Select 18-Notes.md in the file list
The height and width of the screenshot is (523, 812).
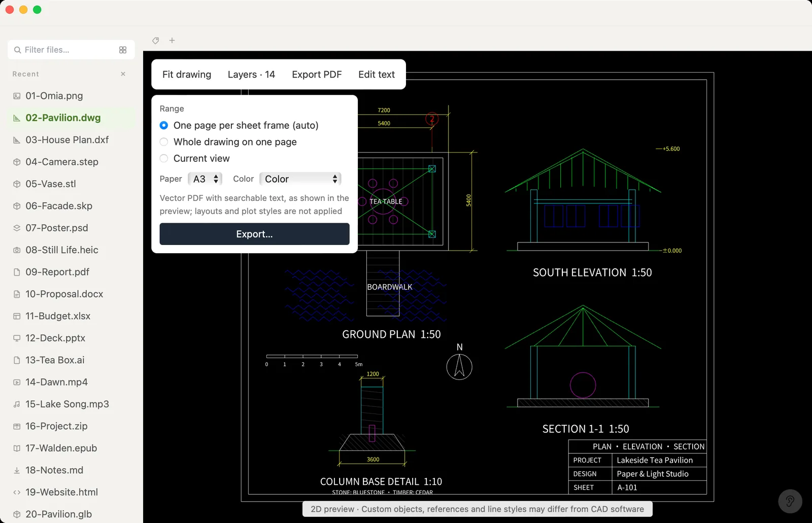click(x=72, y=470)
